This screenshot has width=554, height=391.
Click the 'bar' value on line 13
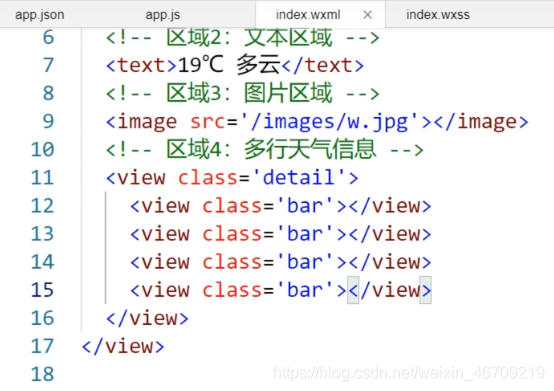tap(305, 234)
